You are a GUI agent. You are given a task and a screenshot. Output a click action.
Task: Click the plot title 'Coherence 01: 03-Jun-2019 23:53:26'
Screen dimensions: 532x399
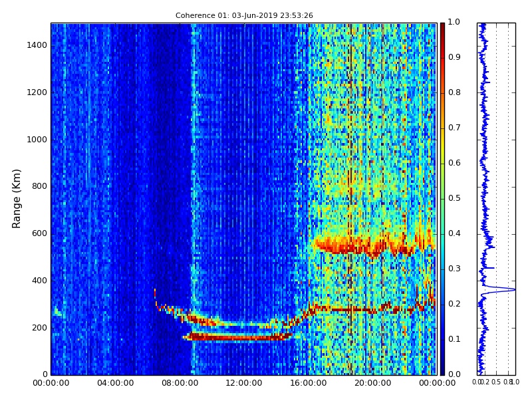pos(244,15)
